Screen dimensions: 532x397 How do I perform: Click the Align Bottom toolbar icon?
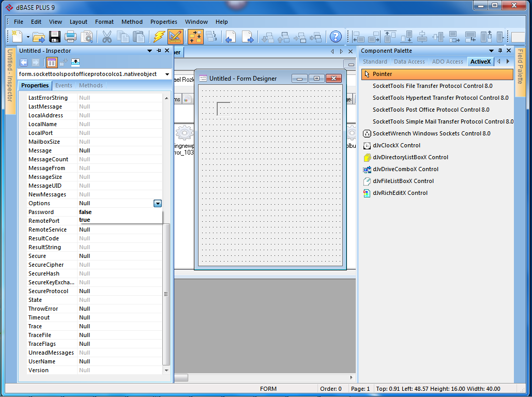(406, 37)
